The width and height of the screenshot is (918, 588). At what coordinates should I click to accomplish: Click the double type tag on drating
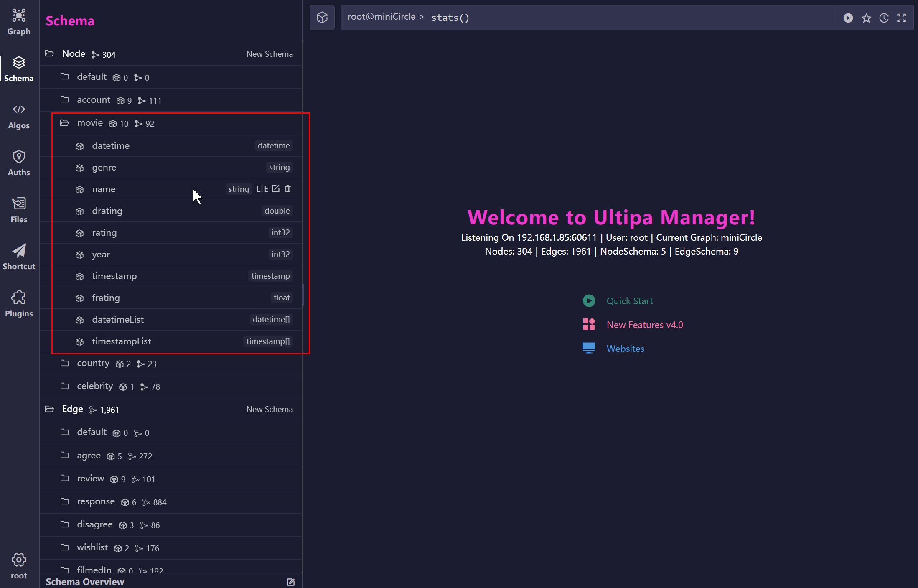[277, 211]
